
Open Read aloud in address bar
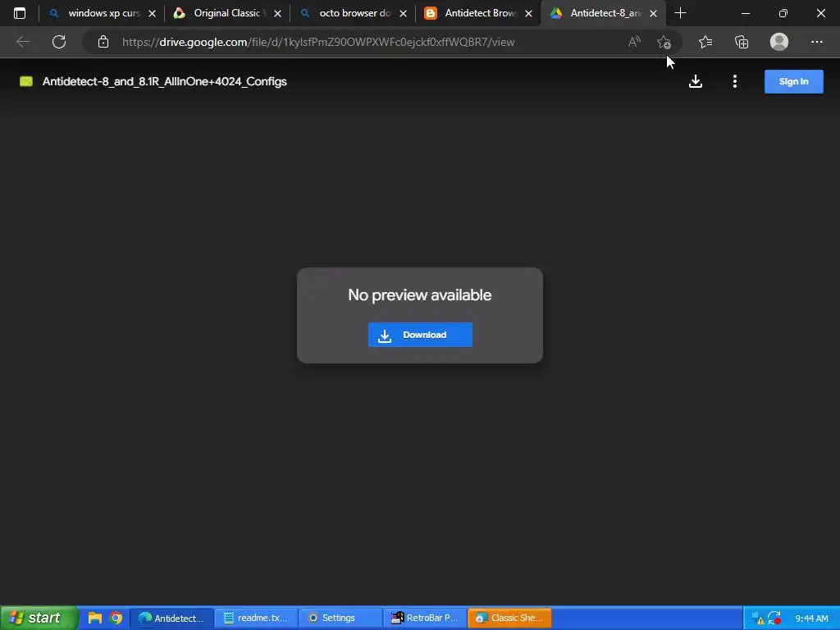click(634, 42)
